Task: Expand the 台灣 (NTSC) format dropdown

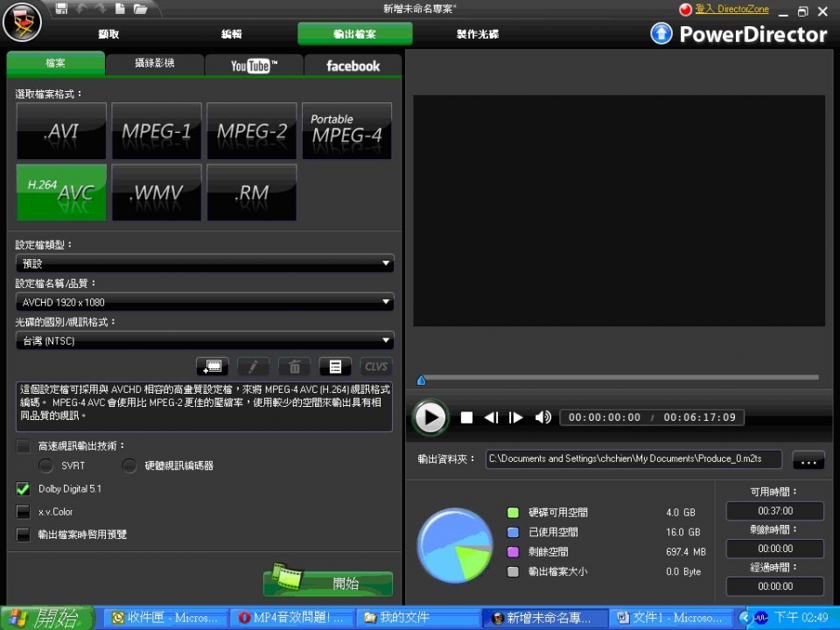Action: point(204,340)
